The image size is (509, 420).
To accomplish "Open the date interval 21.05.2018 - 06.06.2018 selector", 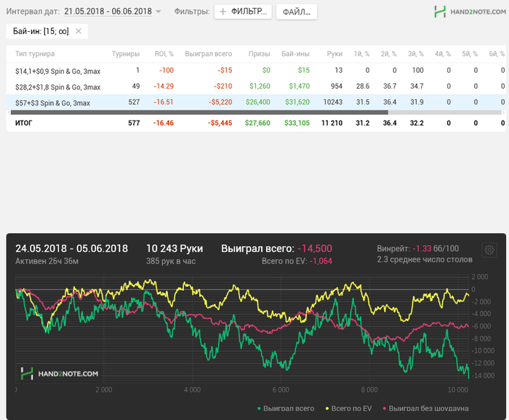I will click(x=108, y=12).
